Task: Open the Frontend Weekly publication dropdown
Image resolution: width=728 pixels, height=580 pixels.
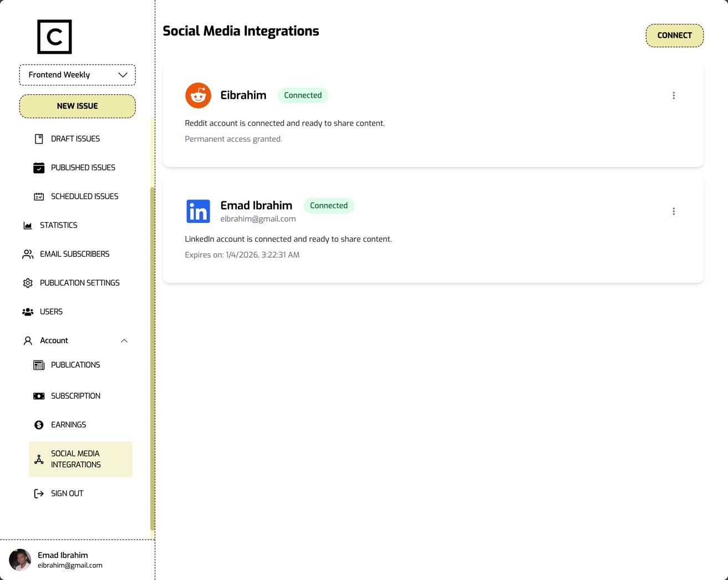Action: point(77,74)
